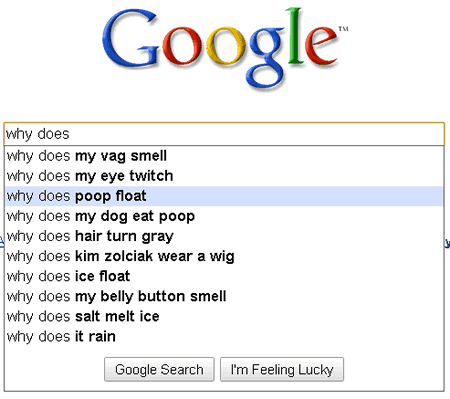450x399 pixels.
Task: Click the green letter l in logo
Action: click(x=295, y=36)
